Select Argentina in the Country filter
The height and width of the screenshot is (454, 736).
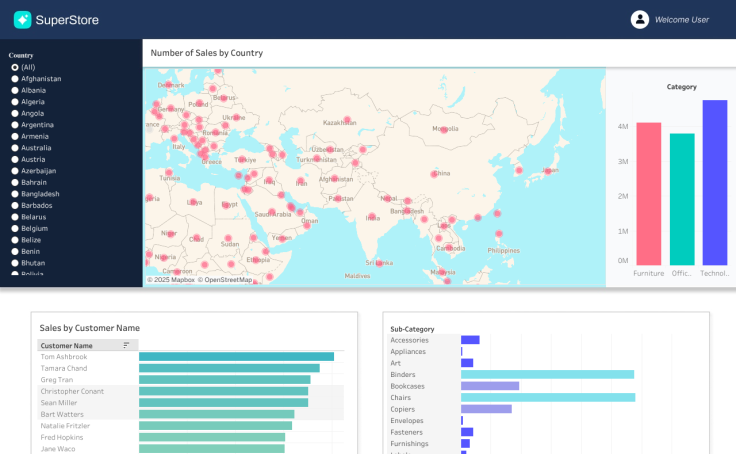(15, 125)
